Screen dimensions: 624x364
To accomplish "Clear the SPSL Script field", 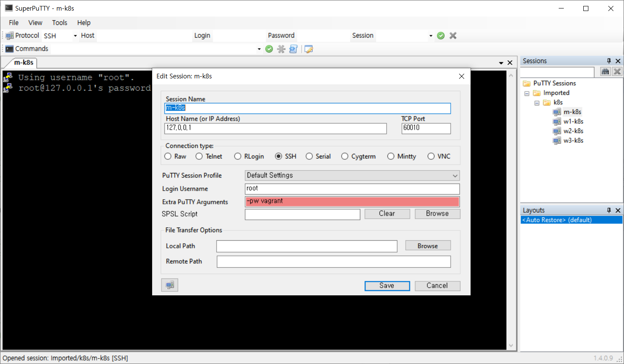I will (x=387, y=214).
